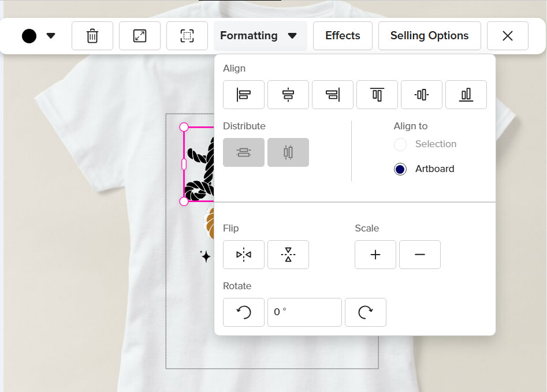Screen dimensions: 547x392
Task: Flip the design horizontally
Action: click(x=244, y=255)
